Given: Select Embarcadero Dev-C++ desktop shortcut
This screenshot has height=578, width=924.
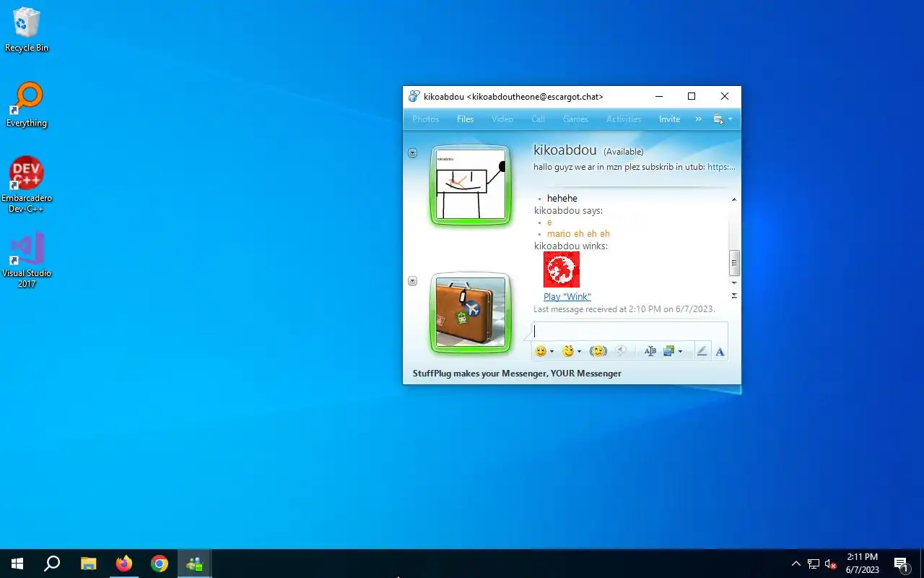Looking at the screenshot, I should click(27, 184).
